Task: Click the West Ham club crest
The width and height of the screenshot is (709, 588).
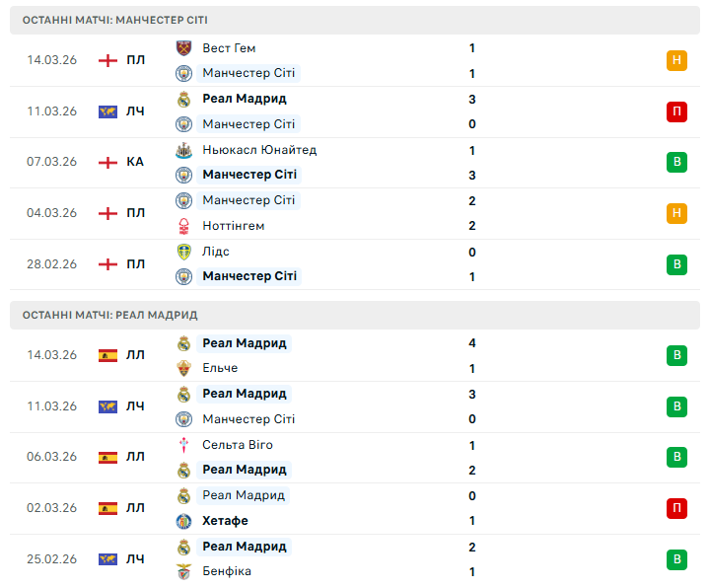Action: tap(183, 48)
